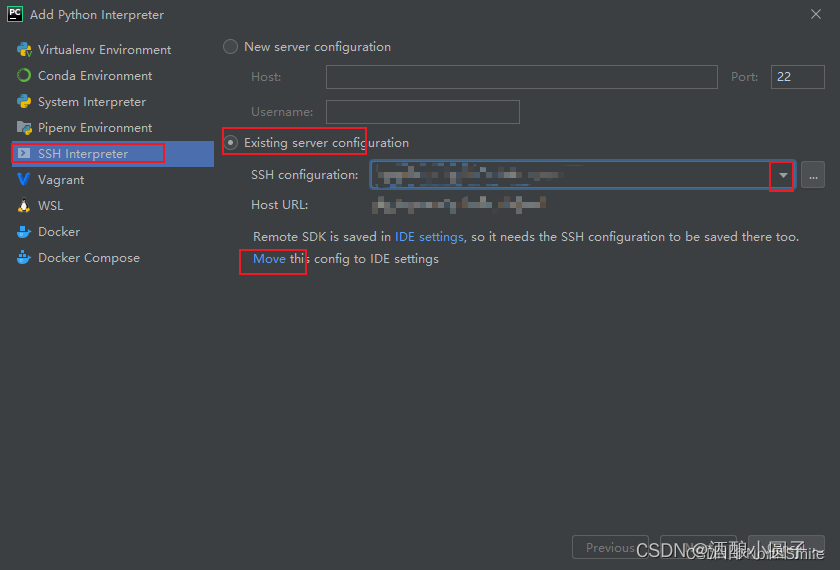Click the Docker Compose icon

tap(24, 258)
